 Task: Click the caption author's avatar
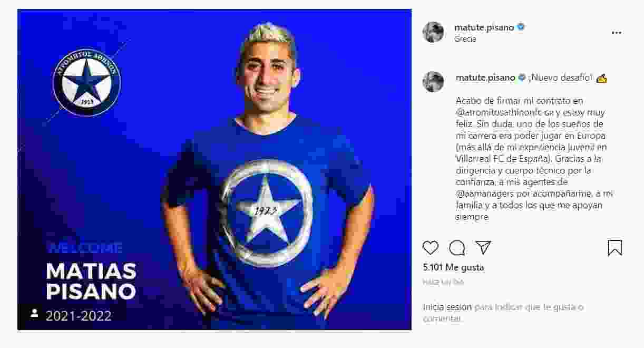point(433,82)
